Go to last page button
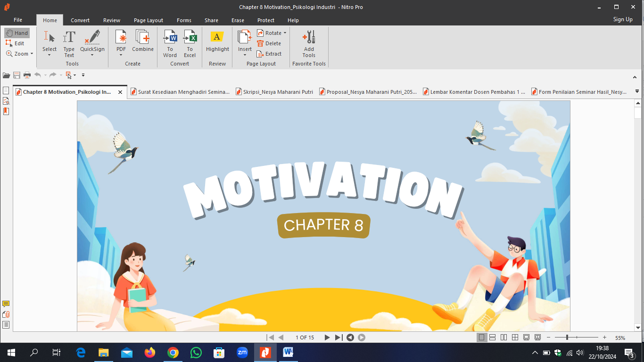The width and height of the screenshot is (644, 362). click(338, 337)
